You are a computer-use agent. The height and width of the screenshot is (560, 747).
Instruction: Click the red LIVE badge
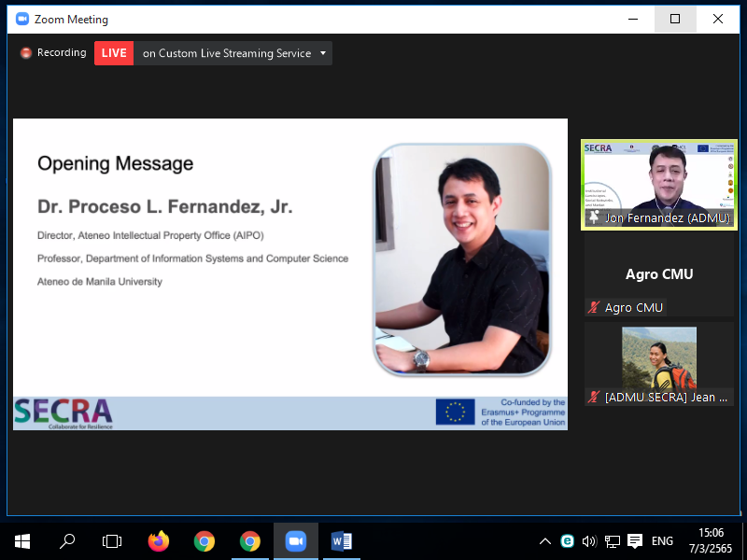(114, 53)
